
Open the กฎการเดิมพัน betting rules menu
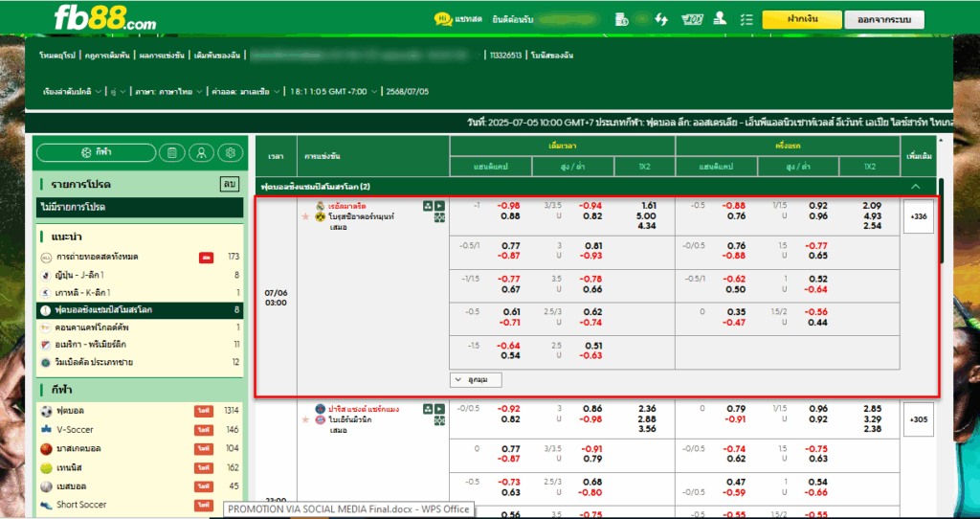tap(105, 55)
